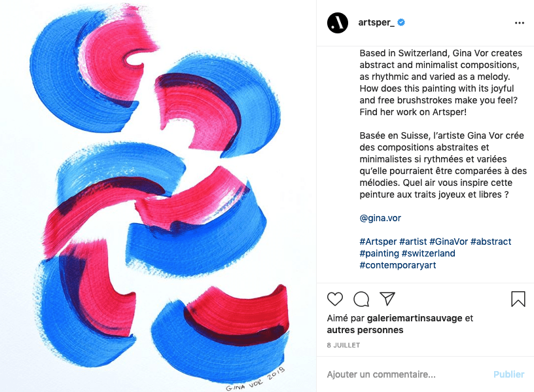Share post with paper plane icon
Viewport: 534px width, 392px height.
pyautogui.click(x=387, y=298)
